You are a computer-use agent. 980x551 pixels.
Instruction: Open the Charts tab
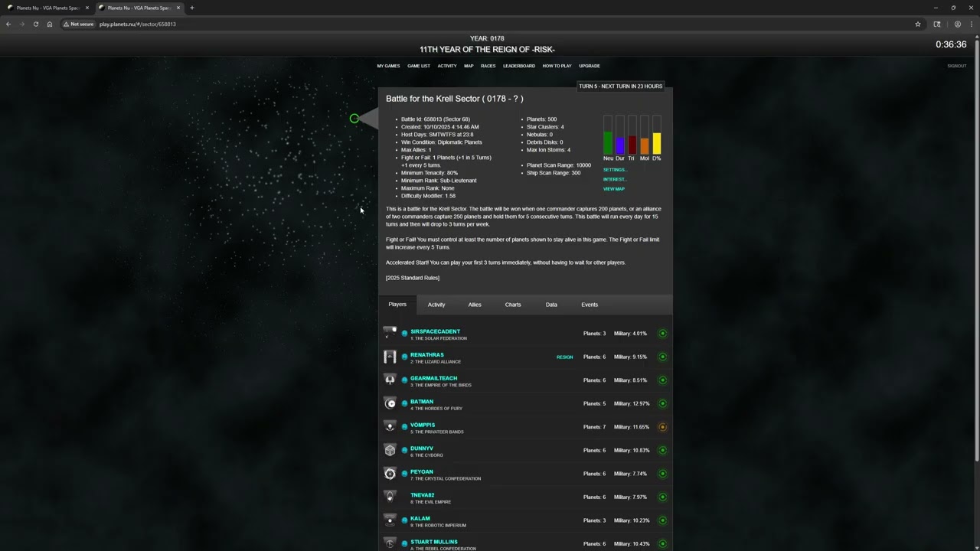(x=513, y=305)
